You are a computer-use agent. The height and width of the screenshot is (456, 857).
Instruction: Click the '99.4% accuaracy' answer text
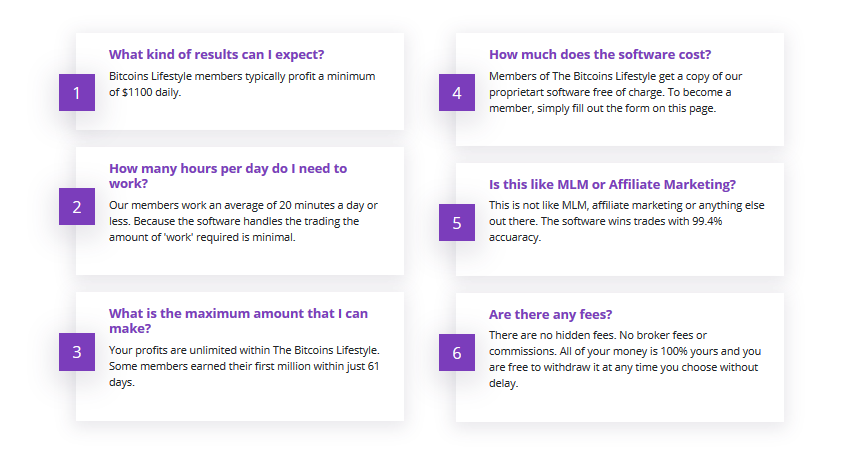click(606, 229)
